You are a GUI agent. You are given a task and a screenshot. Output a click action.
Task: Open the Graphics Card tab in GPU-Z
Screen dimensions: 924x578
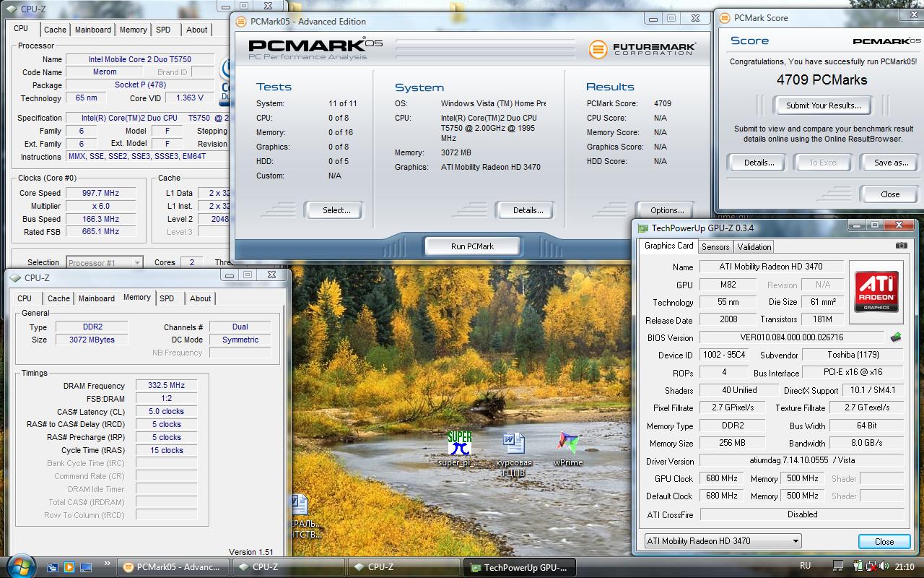[x=669, y=246]
